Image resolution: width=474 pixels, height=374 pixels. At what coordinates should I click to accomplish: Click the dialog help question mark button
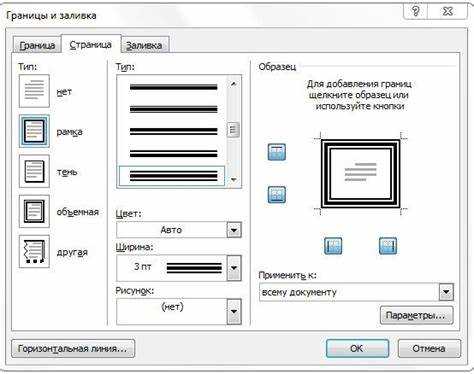pos(416,11)
